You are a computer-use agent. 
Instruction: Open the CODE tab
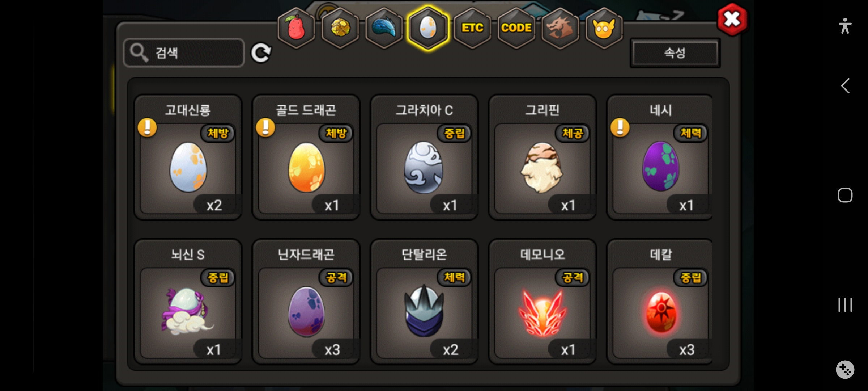point(516,28)
